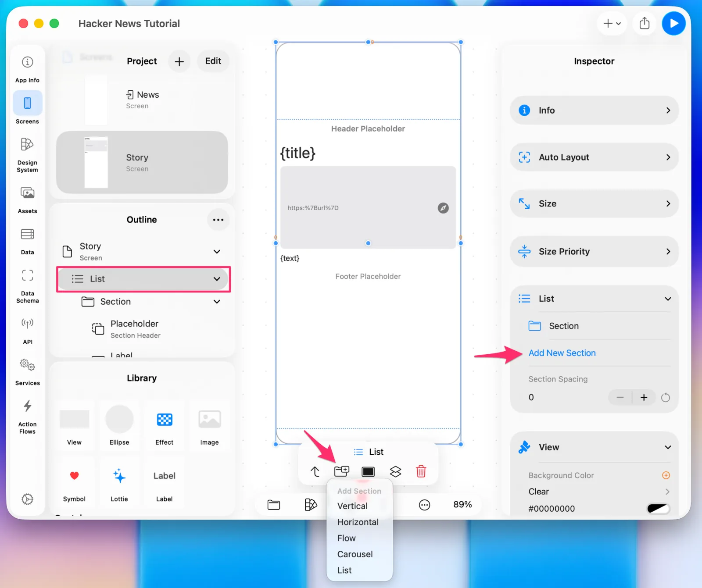Click the background color swatch
This screenshot has height=588, width=702.
(658, 509)
